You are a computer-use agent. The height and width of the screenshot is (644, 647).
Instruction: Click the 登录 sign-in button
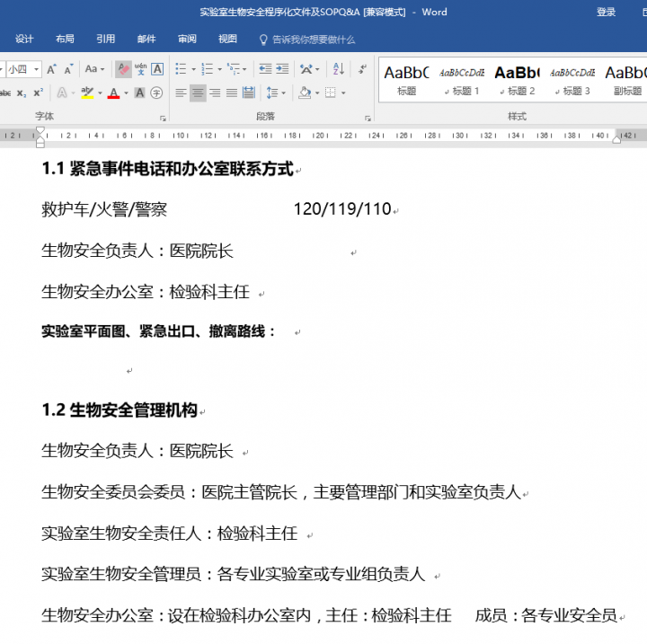coord(606,13)
